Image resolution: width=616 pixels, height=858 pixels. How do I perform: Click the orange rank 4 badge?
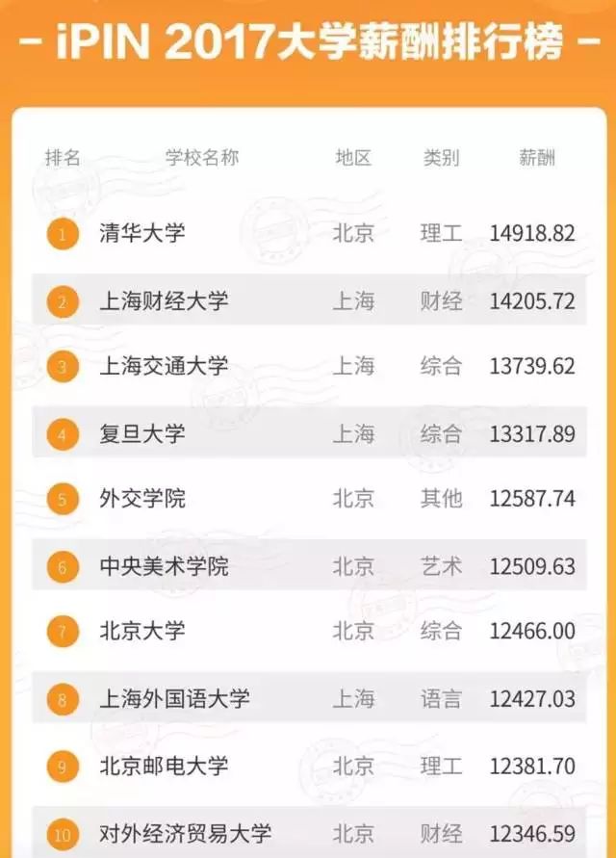pyautogui.click(x=63, y=434)
